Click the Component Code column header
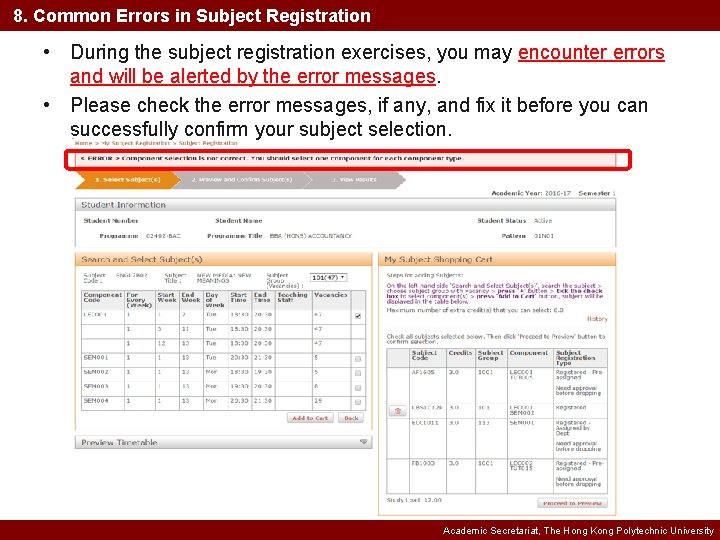The image size is (720, 540). (x=102, y=298)
